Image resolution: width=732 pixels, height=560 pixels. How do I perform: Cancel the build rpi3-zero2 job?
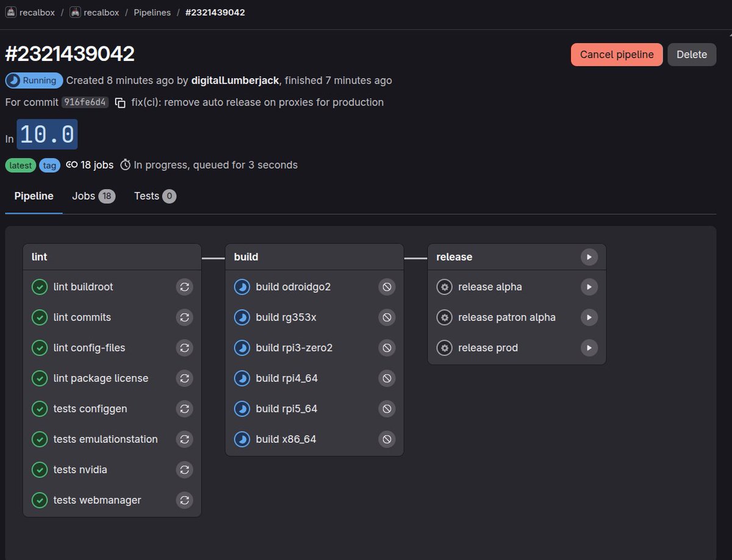pyautogui.click(x=387, y=348)
